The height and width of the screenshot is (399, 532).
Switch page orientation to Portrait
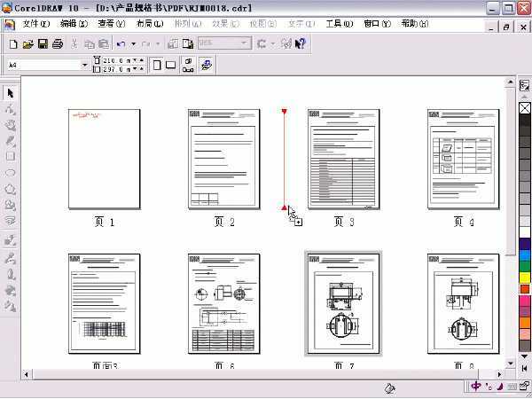pyautogui.click(x=157, y=65)
